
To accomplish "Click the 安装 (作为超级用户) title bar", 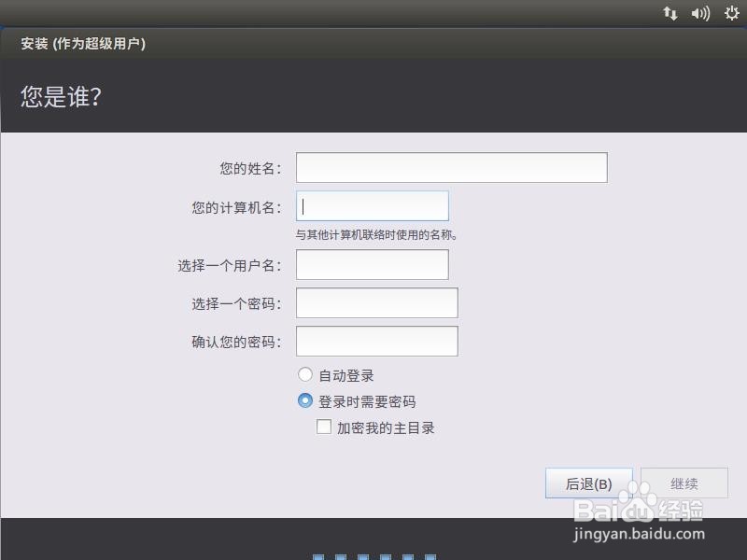I will [84, 44].
